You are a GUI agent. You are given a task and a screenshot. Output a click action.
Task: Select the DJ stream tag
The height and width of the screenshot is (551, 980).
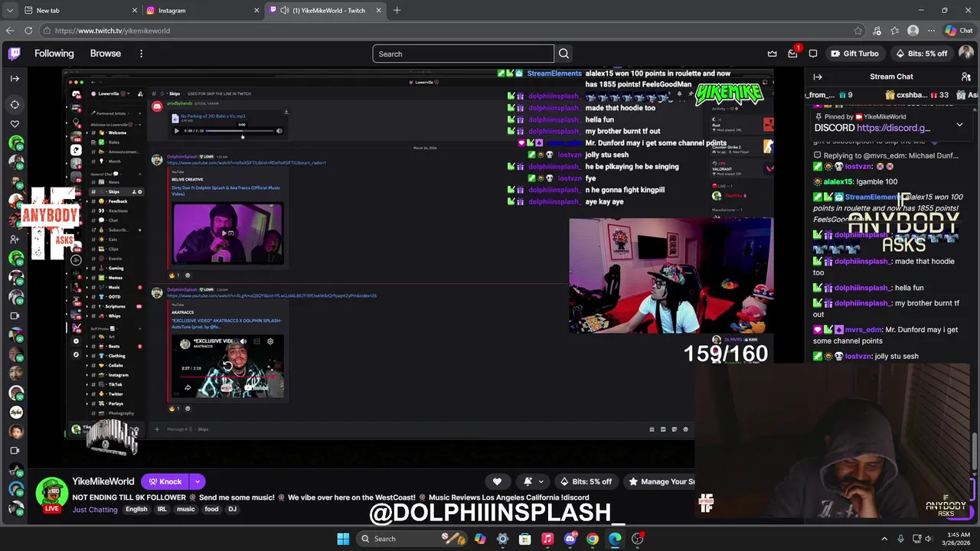(x=232, y=510)
